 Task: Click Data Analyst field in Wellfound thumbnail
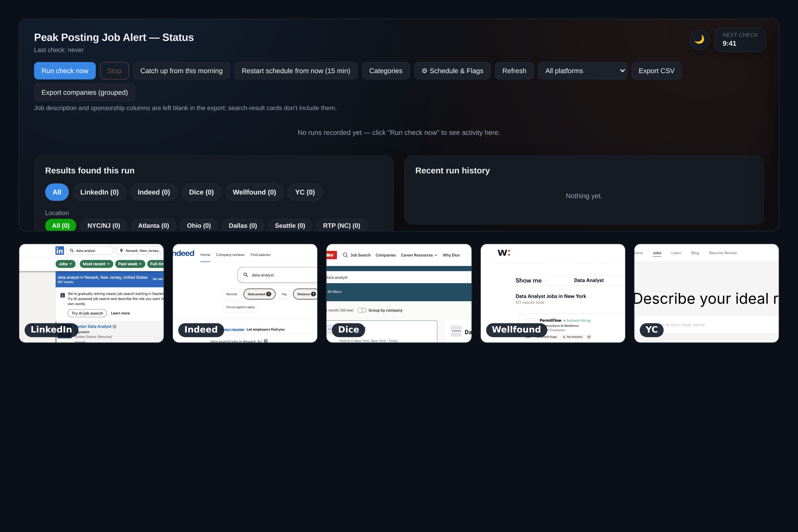tap(586, 280)
